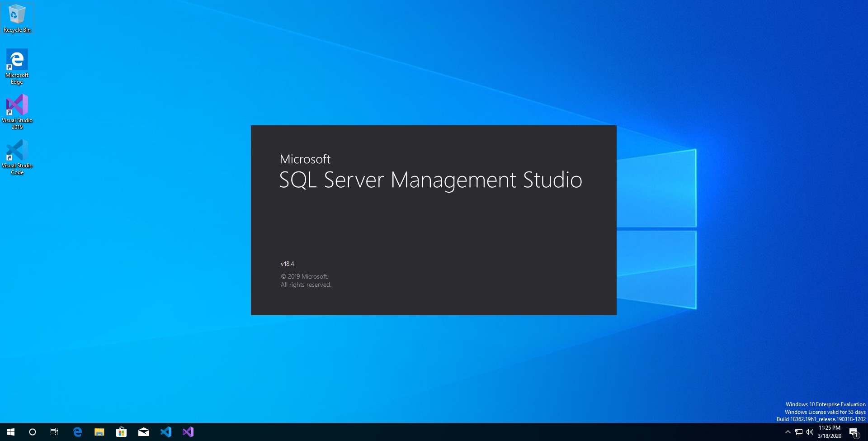Open the Visual Studio 2019 desktop shortcut
Viewport: 868px width, 441px height.
[x=17, y=105]
